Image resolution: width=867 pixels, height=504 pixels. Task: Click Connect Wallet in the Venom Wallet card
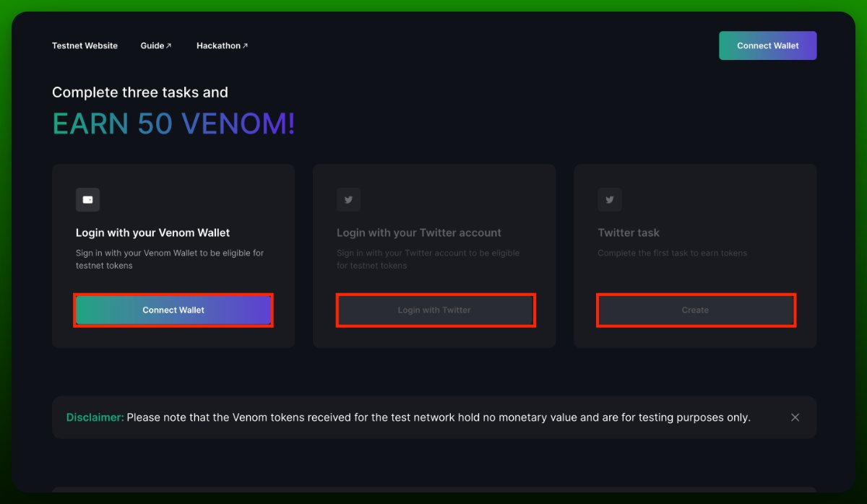tap(173, 310)
